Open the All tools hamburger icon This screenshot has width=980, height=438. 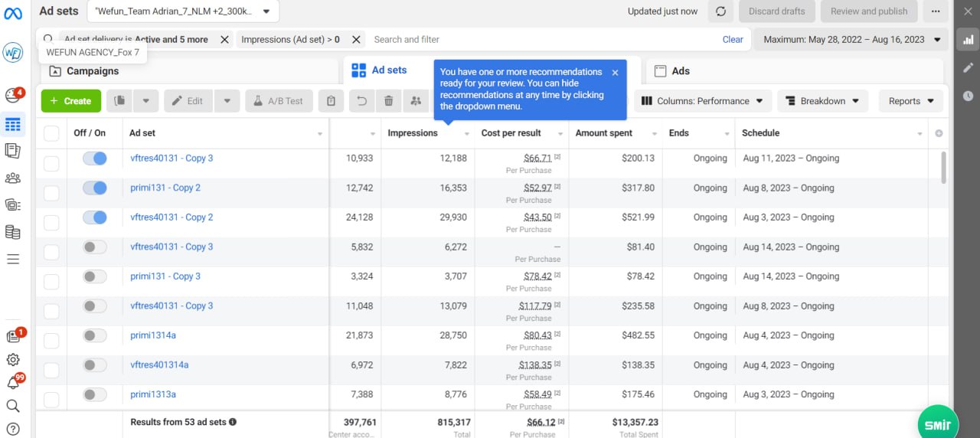(x=13, y=260)
